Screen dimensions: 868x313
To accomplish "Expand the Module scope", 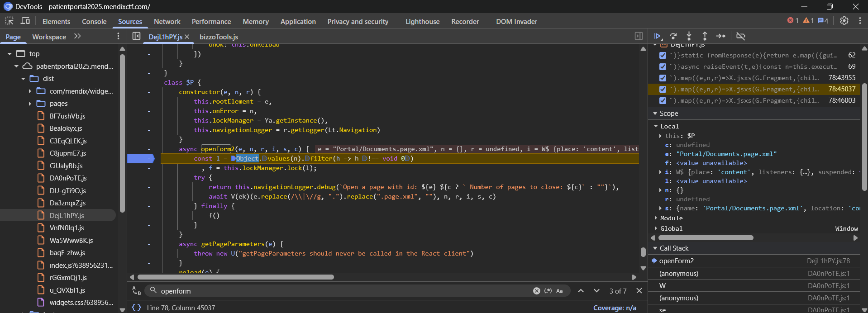I will click(x=656, y=218).
